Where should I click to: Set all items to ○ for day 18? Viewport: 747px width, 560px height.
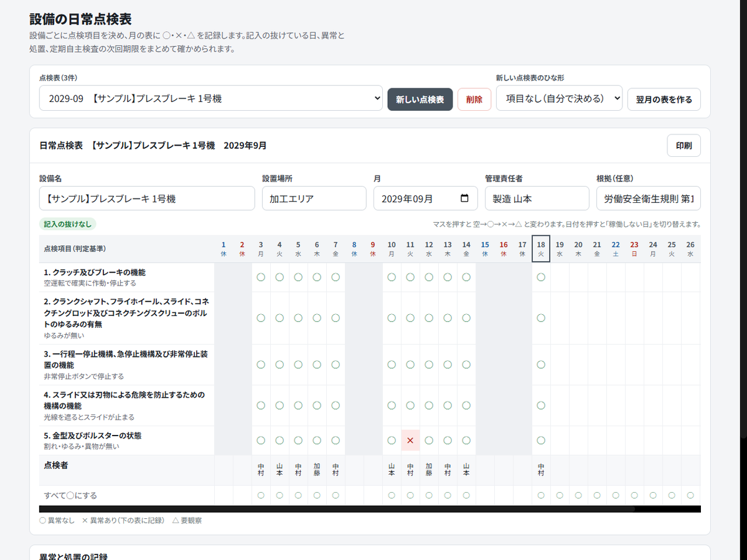541,495
